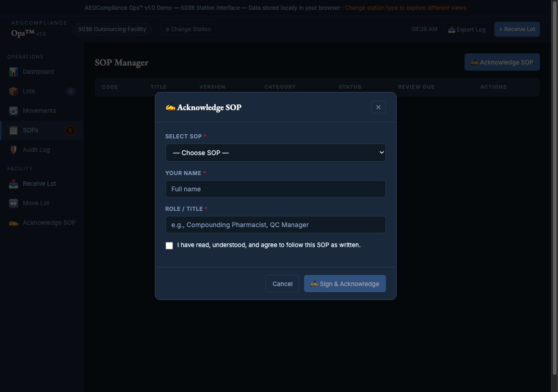Click the Receive Lot tray icon in sidebar
558x392 pixels.
click(x=13, y=184)
